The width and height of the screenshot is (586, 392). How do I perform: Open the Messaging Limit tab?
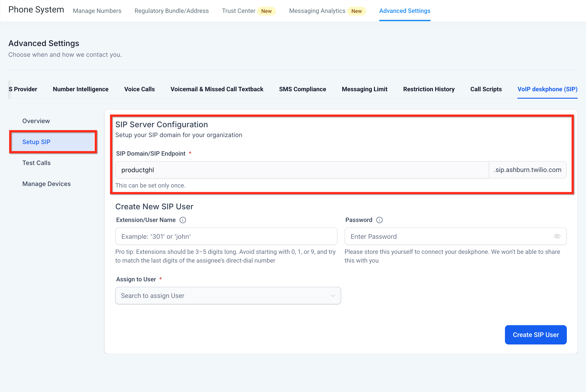tap(364, 89)
